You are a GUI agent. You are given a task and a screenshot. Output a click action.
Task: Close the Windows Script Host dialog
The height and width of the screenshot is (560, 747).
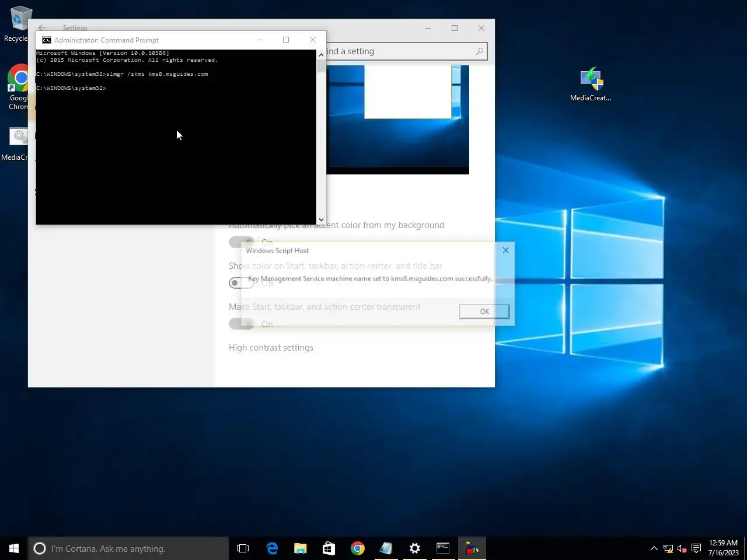point(505,250)
